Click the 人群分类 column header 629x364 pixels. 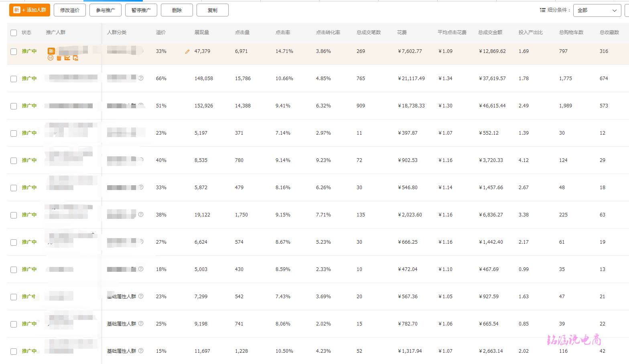tap(117, 32)
